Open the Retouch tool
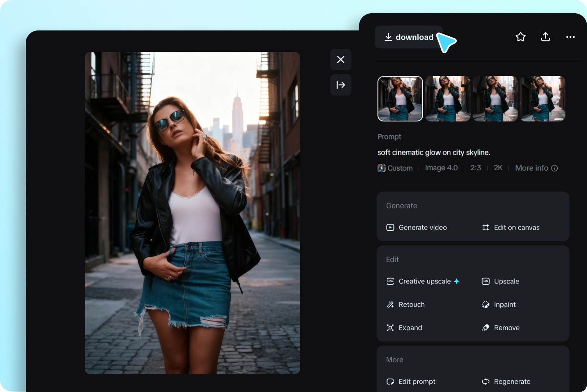 pos(406,305)
